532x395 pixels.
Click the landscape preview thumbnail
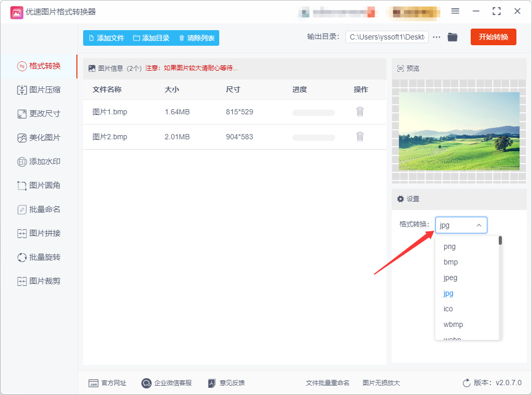click(x=459, y=131)
